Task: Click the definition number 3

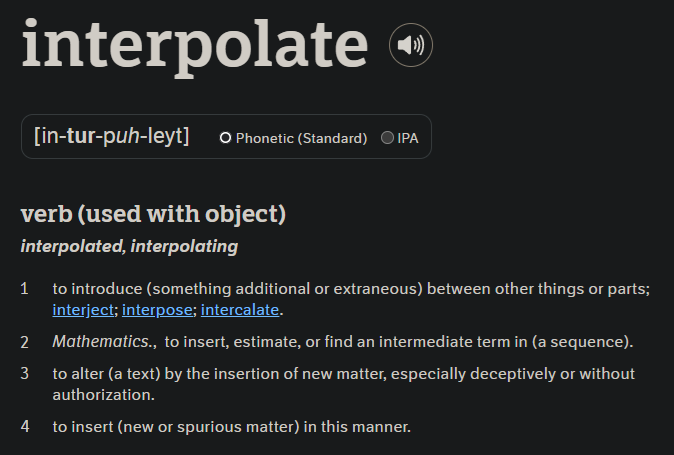Action: (24, 374)
